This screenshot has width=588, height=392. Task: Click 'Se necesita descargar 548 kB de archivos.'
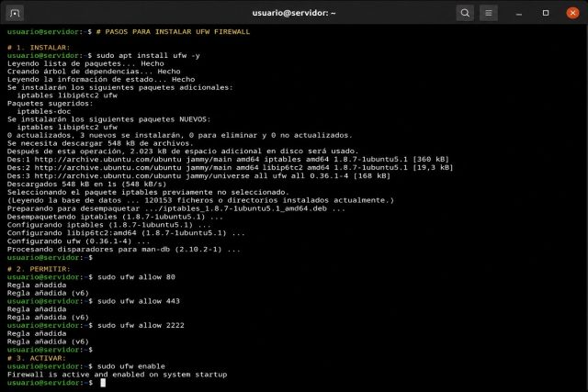(100, 143)
